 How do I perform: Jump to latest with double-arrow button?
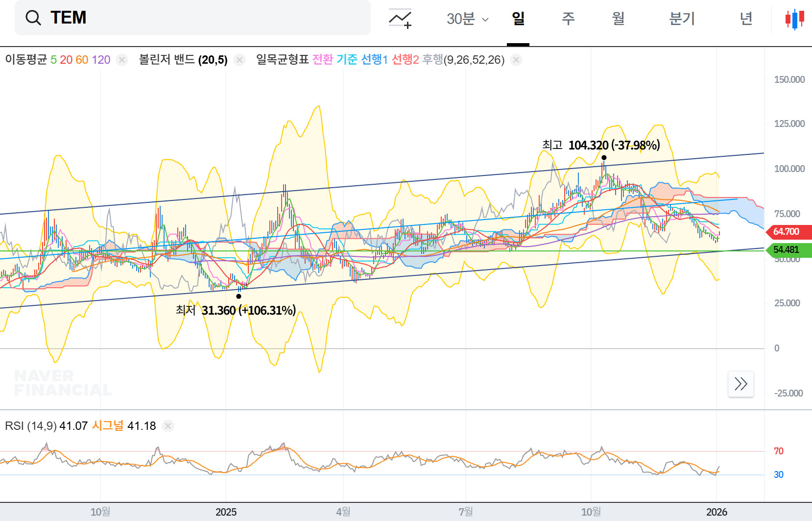740,384
